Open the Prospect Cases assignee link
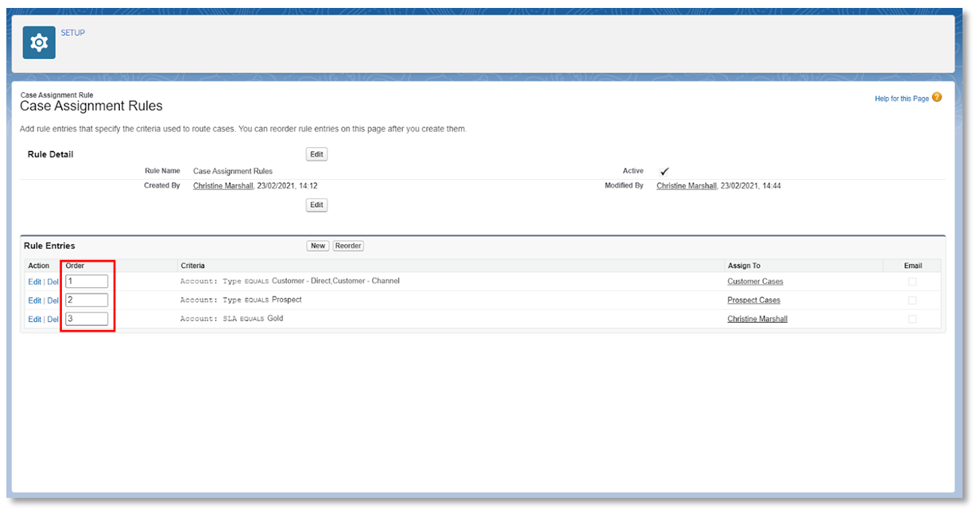The image size is (980, 513). point(753,301)
